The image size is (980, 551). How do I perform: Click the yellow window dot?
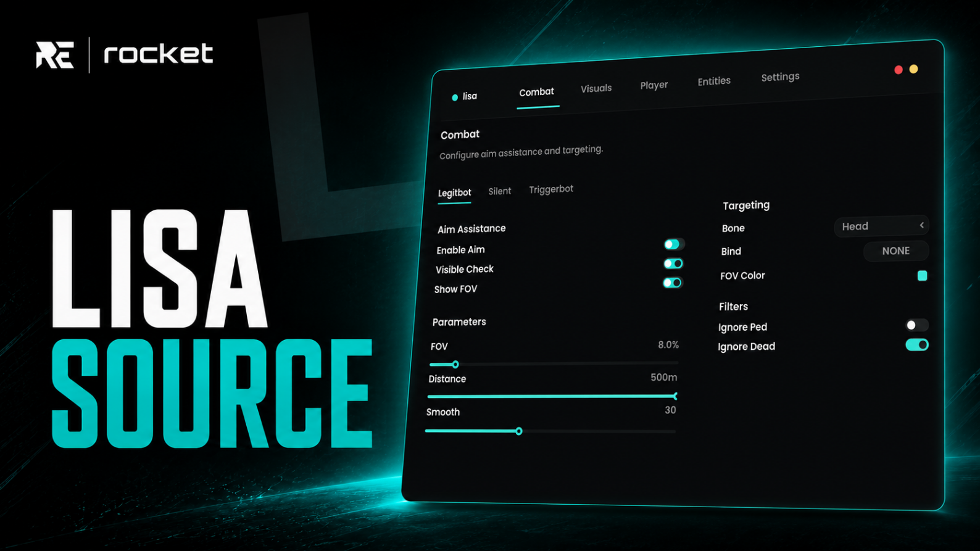tap(913, 69)
